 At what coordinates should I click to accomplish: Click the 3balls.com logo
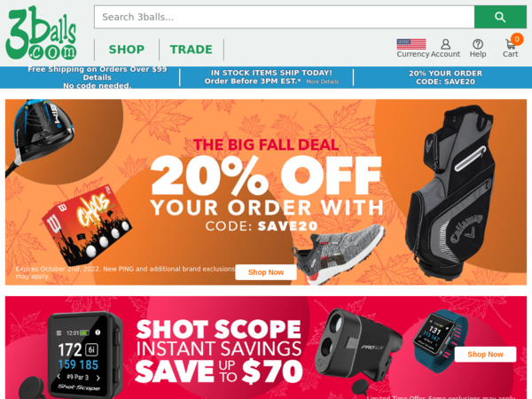tap(41, 33)
